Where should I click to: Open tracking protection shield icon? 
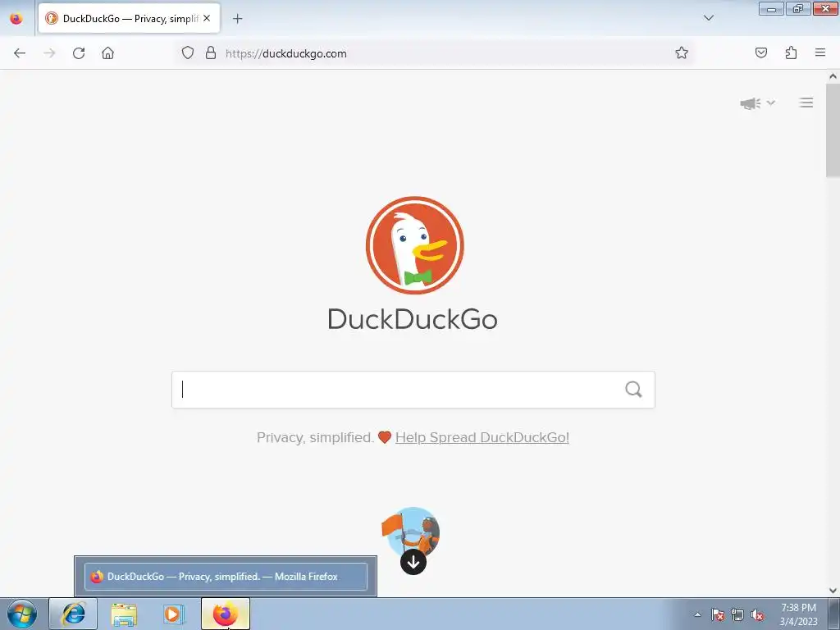pos(188,53)
